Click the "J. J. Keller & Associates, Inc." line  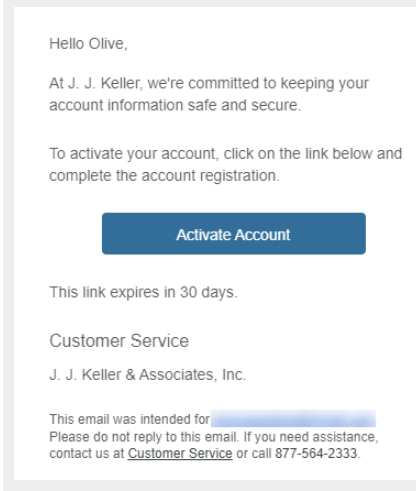coord(148,374)
